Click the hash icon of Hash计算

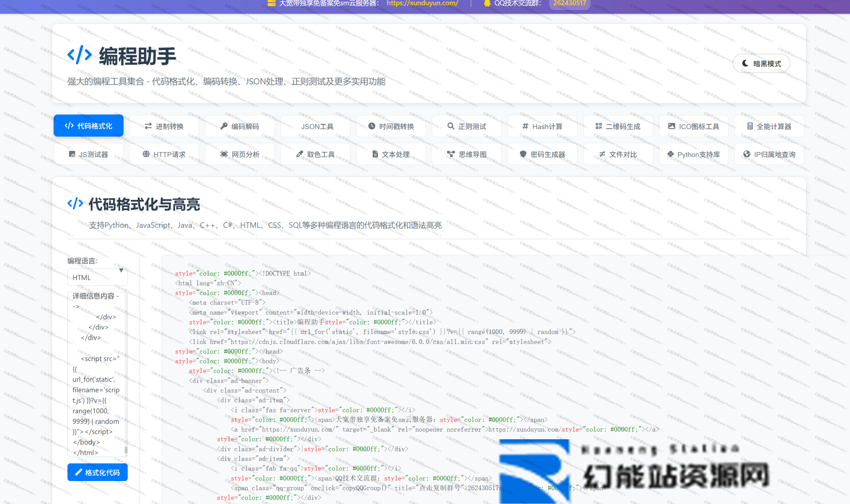pos(525,126)
